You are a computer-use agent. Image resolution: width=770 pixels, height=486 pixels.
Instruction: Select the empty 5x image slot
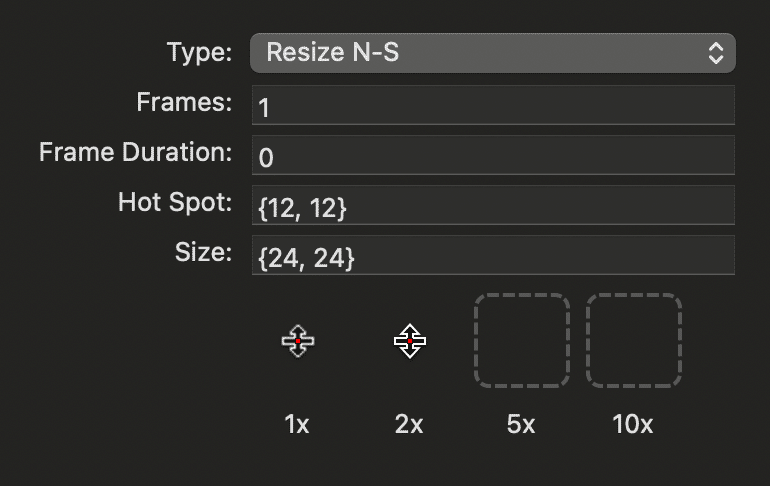[x=522, y=341]
